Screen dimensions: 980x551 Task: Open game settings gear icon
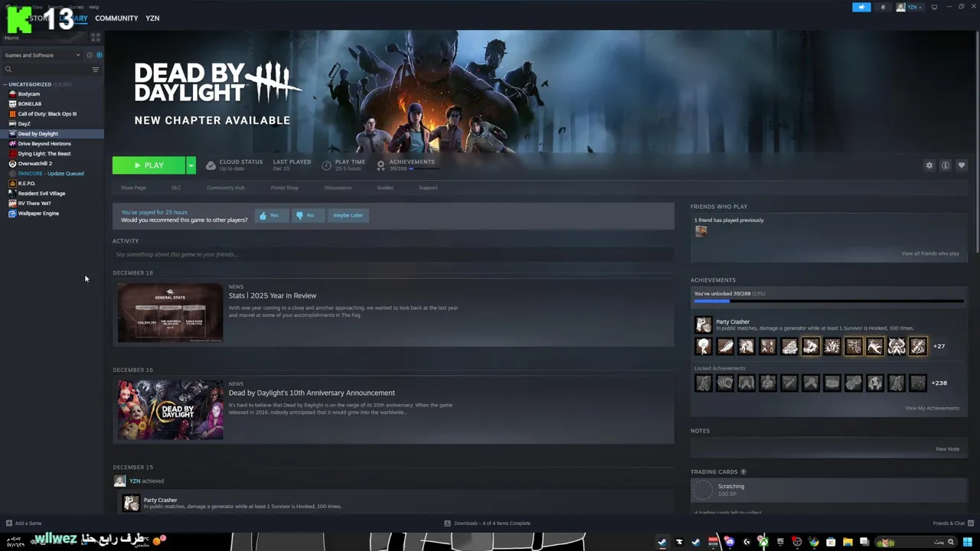click(929, 165)
